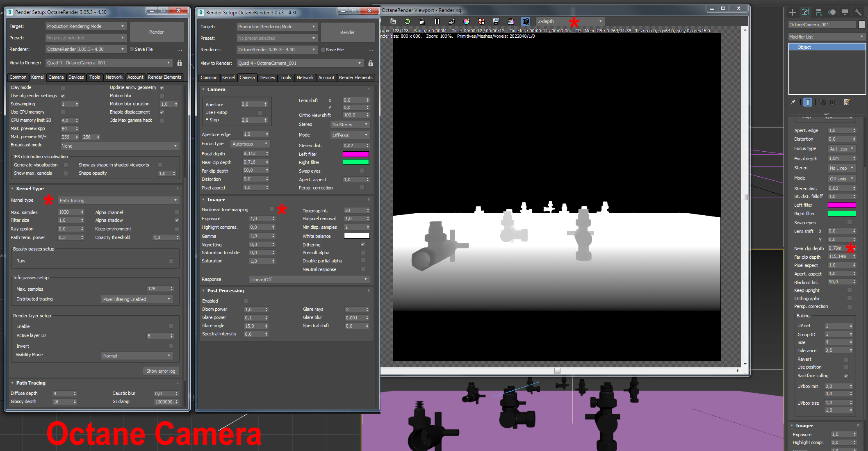Activate the autofocus picker AF icon
The image size is (868, 451).
[451, 21]
